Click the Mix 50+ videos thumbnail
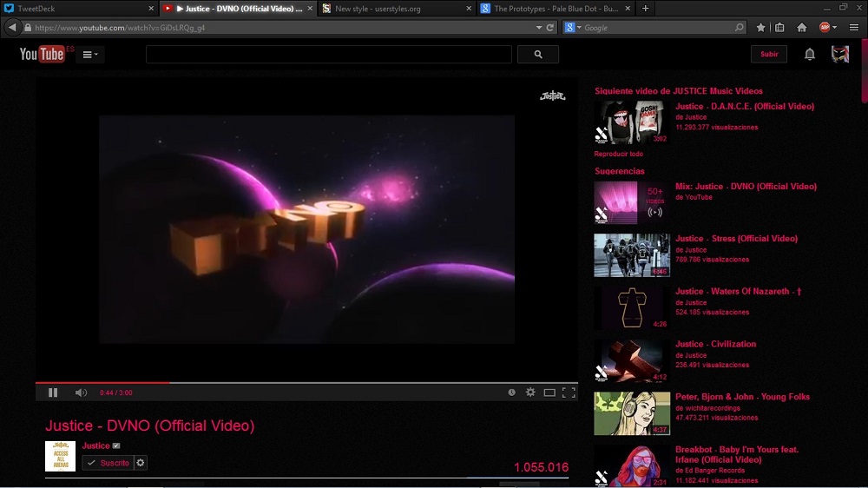The image size is (868, 488). point(632,202)
